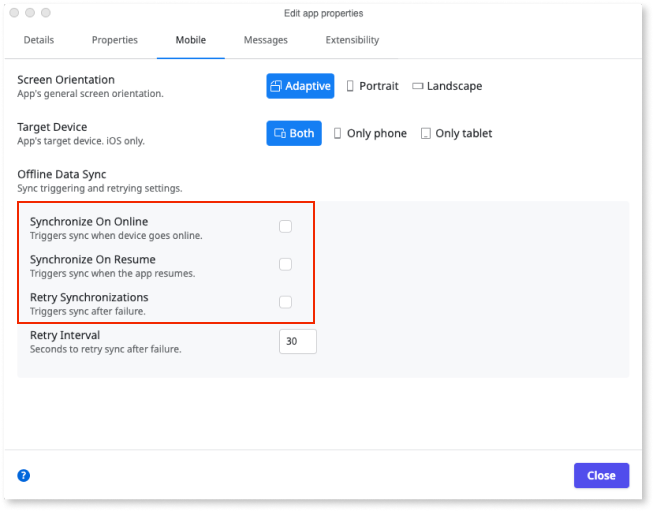Click the Retry Interval label text

coord(65,335)
